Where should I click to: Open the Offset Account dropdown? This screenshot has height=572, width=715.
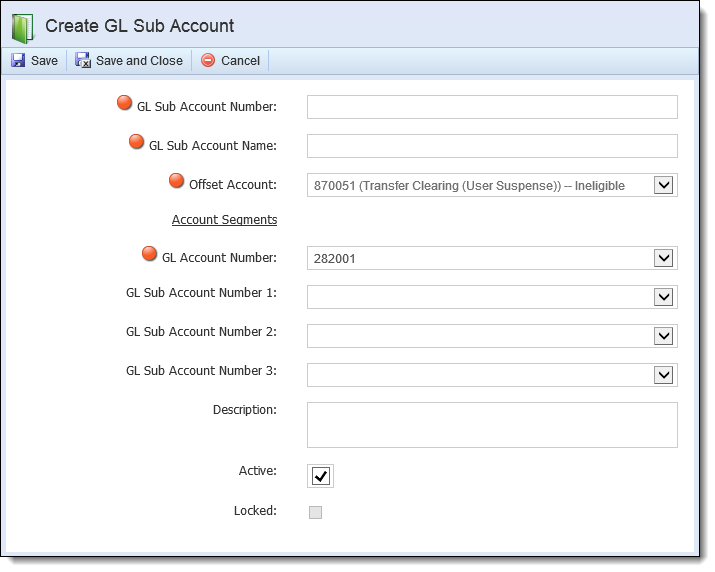[x=663, y=185]
